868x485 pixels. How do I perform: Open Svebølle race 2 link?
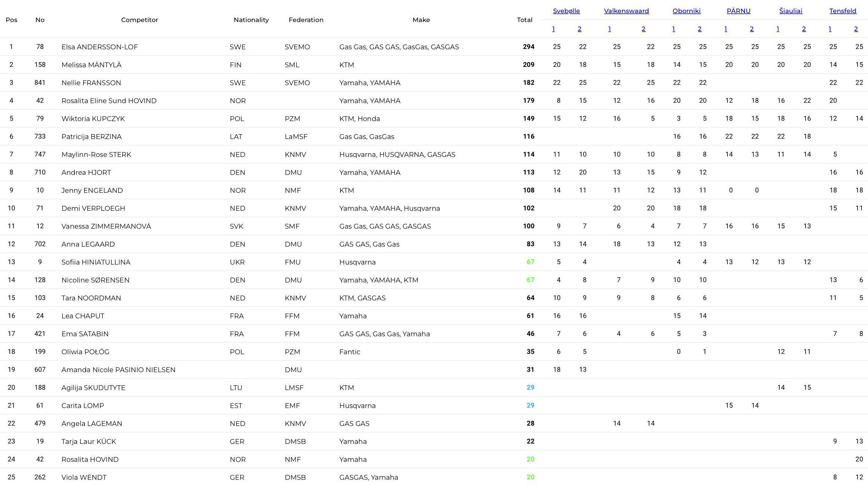[579, 29]
